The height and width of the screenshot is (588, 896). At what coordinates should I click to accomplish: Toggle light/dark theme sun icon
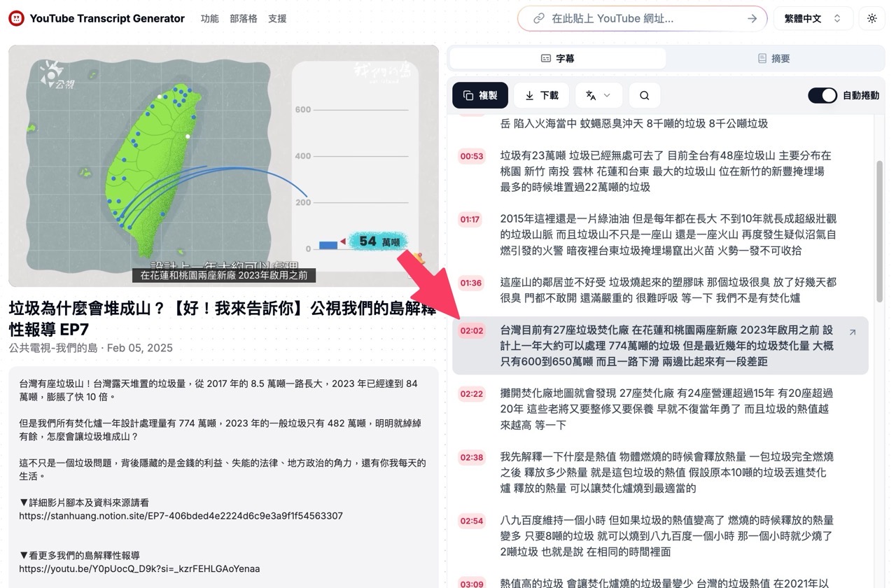pos(871,19)
